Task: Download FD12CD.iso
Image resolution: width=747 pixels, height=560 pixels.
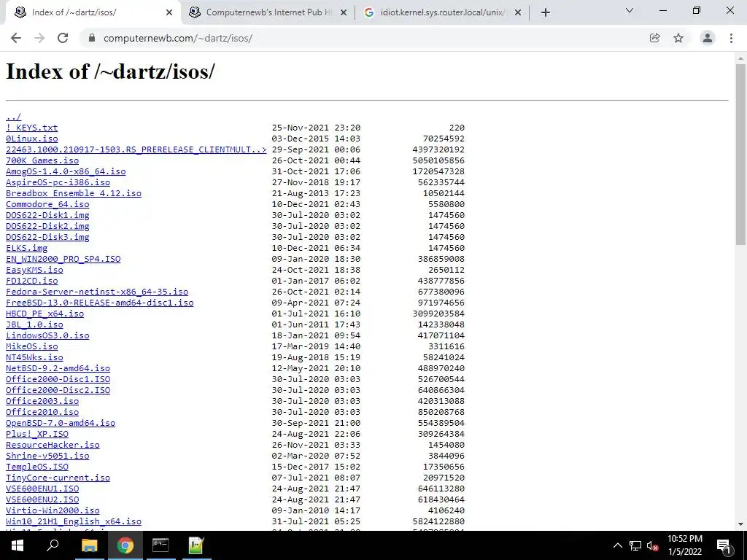Action: [x=31, y=281]
